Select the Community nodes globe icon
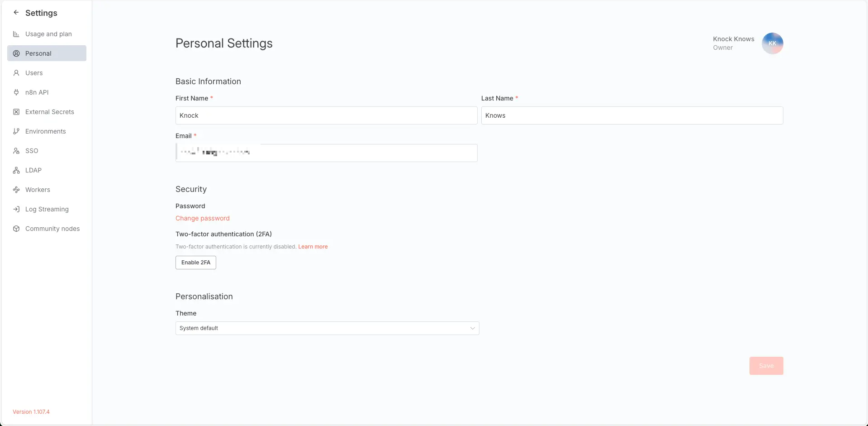Viewport: 868px width, 426px height. point(16,229)
